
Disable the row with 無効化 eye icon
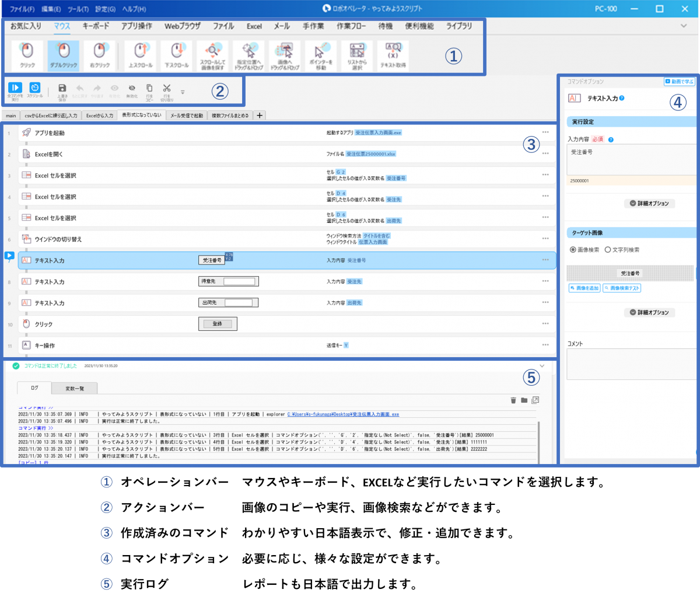(x=132, y=90)
